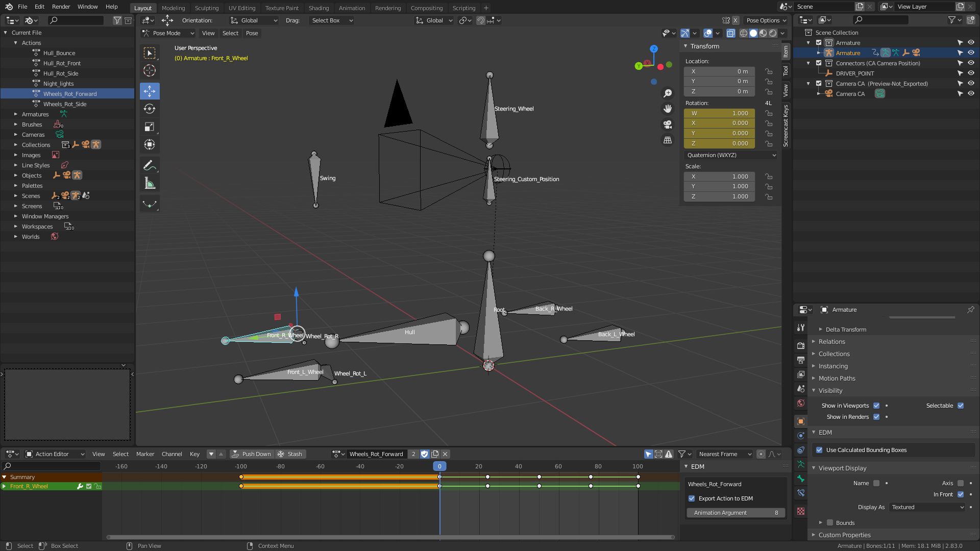Screen dimensions: 980x551
Task: Select the Cursor tool in toolbar
Action: pyautogui.click(x=150, y=70)
